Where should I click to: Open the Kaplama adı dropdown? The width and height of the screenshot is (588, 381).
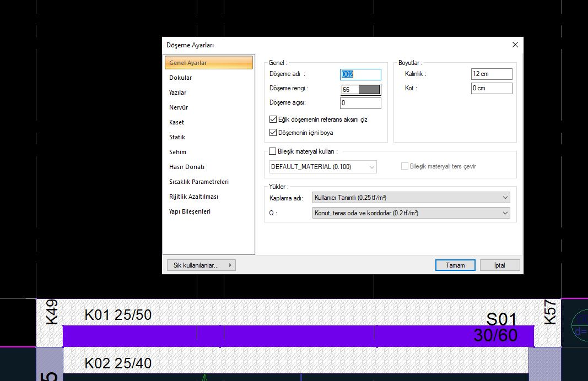411,198
